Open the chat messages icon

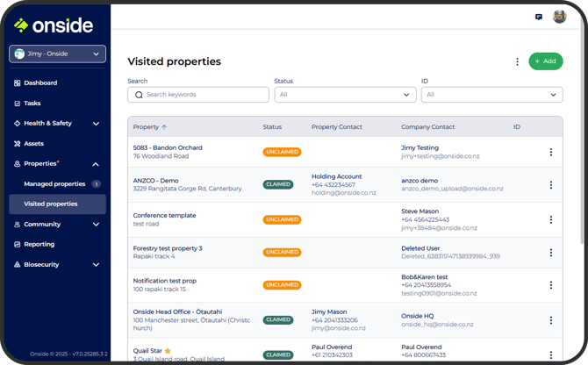(538, 17)
